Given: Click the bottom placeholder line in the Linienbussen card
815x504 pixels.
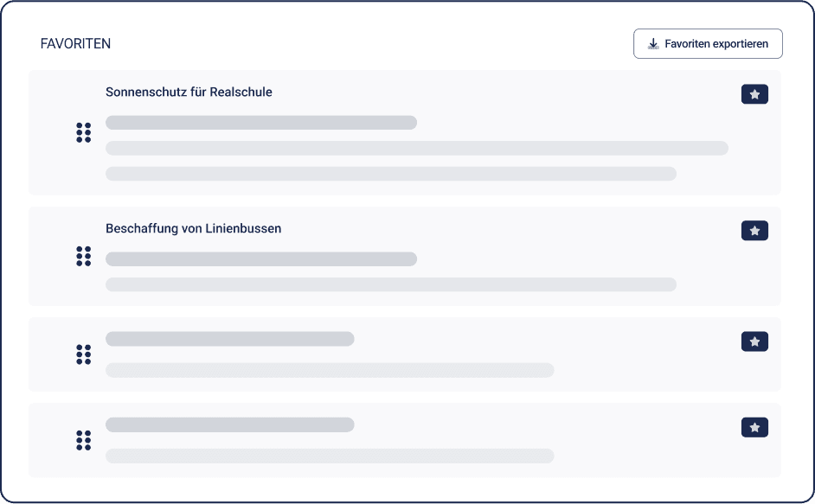Looking at the screenshot, I should tap(390, 284).
